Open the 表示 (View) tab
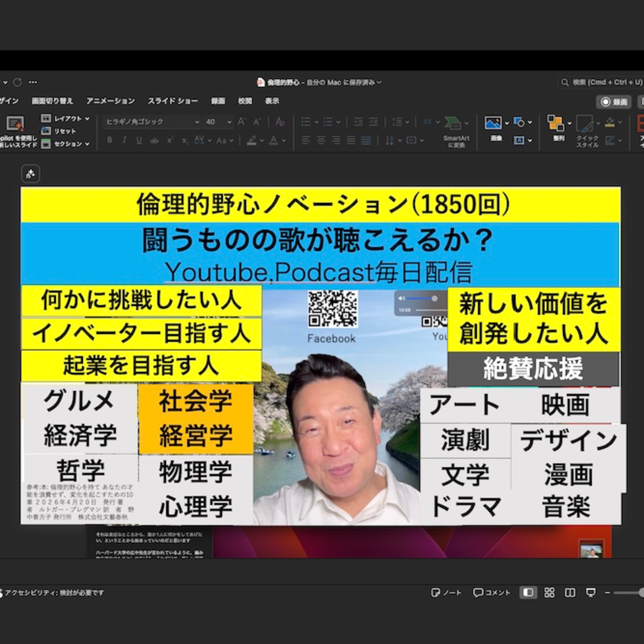The image size is (644, 644). (272, 101)
